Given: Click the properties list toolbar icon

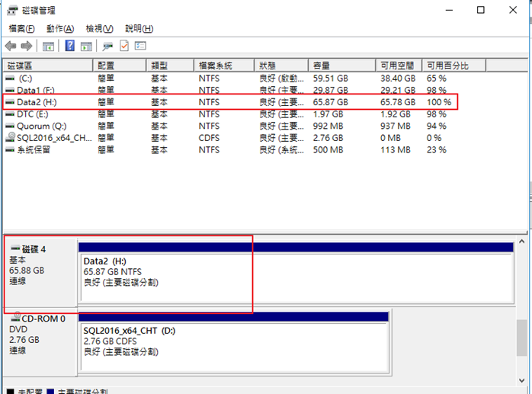Looking at the screenshot, I should (140, 46).
